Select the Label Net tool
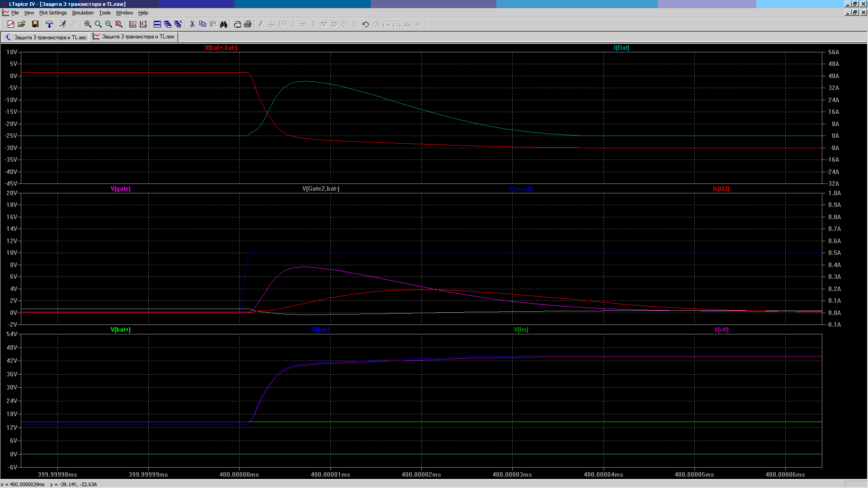The height and width of the screenshot is (488, 868). click(283, 24)
